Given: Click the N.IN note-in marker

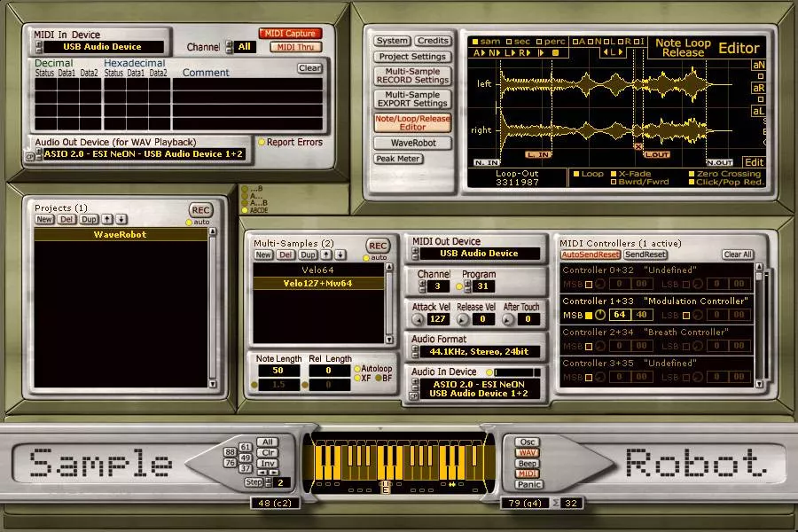Looking at the screenshot, I should pyautogui.click(x=486, y=163).
